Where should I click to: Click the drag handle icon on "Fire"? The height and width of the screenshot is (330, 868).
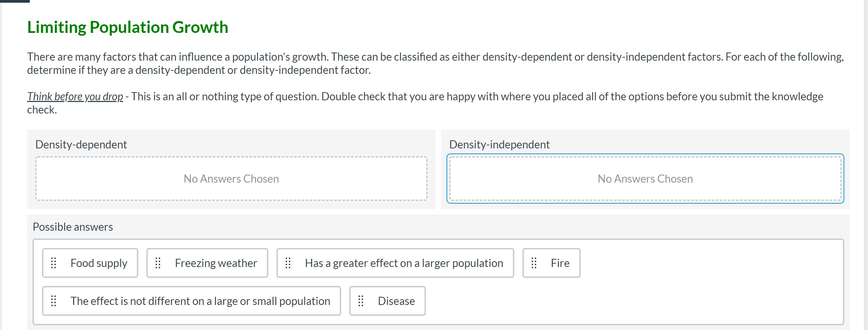pos(534,263)
